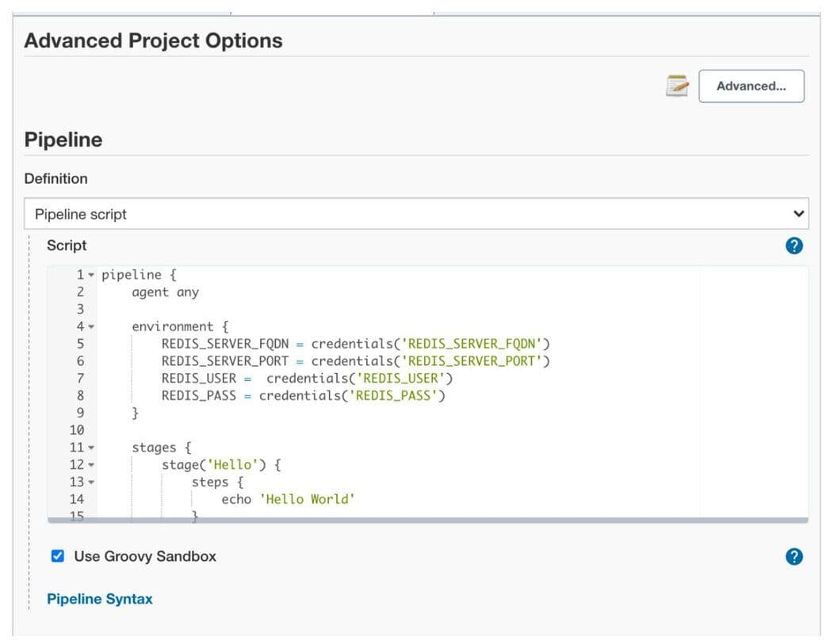This screenshot has width=830, height=644.
Task: Open the Pipeline Syntax reference
Action: [99, 599]
